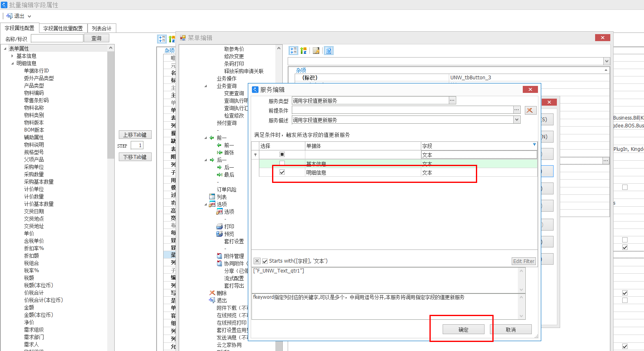Collapse the 明细信息 tree node
The image size is (644, 351).
(x=12, y=63)
